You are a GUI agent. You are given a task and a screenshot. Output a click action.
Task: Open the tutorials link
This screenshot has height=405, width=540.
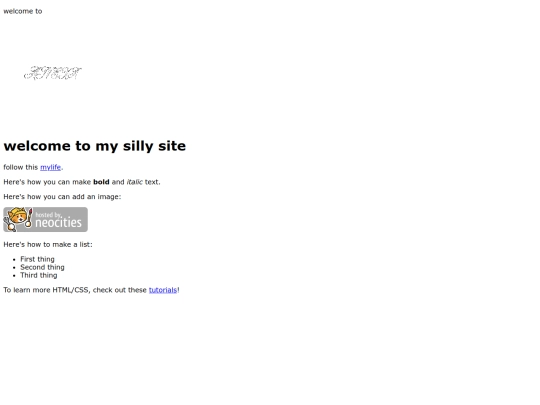(x=163, y=290)
